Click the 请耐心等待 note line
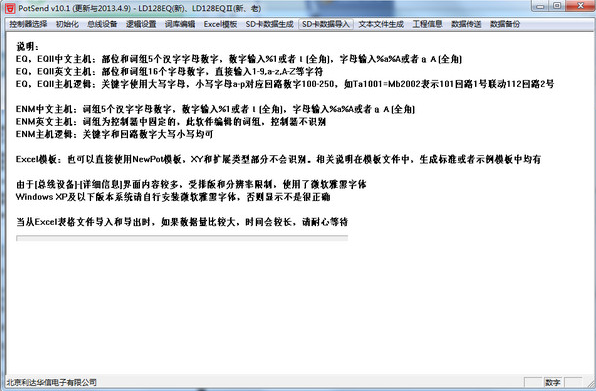Image resolution: width=596 pixels, height=391 pixels. (182, 222)
